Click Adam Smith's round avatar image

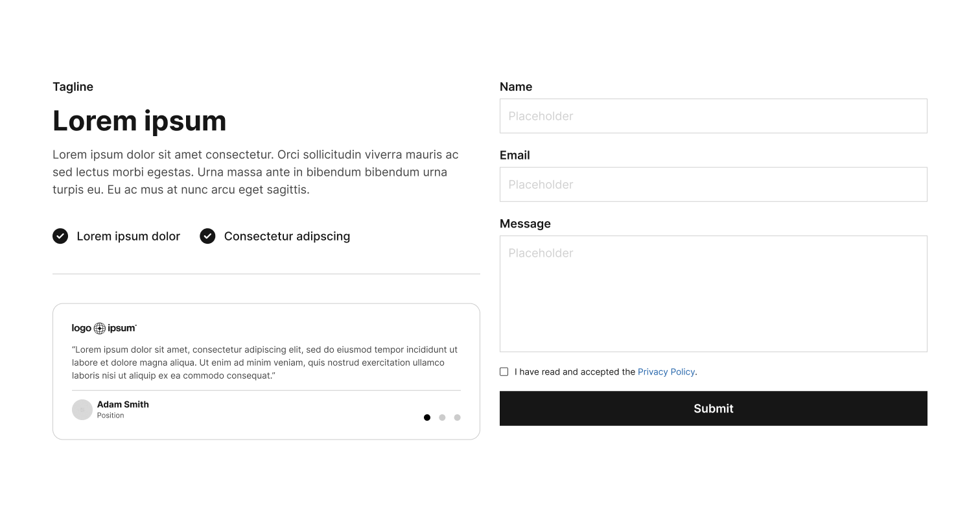tap(82, 410)
